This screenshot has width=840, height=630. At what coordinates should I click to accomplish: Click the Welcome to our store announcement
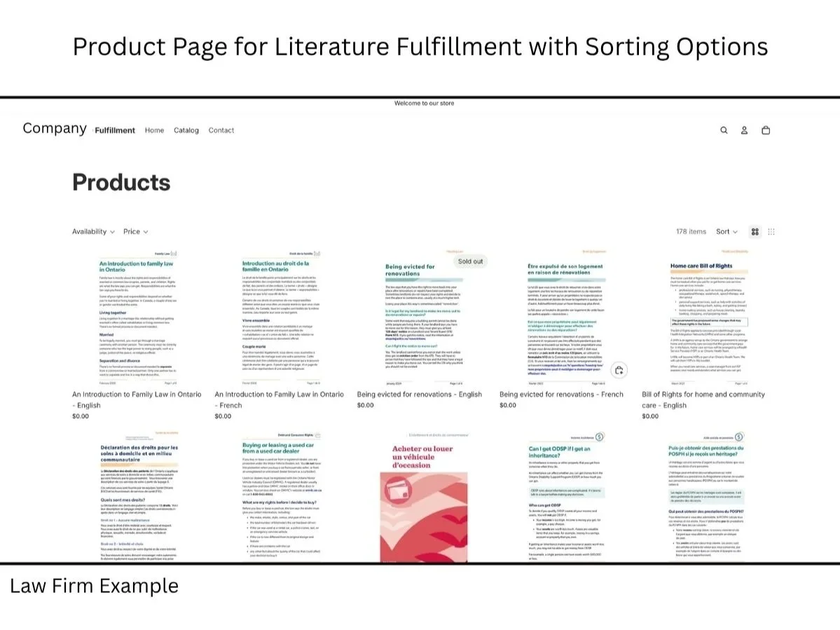[425, 104]
